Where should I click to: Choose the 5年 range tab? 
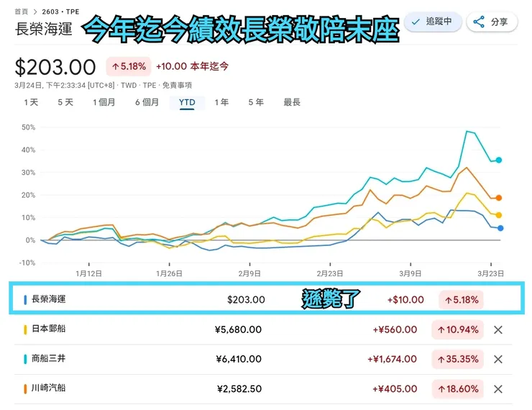click(256, 102)
